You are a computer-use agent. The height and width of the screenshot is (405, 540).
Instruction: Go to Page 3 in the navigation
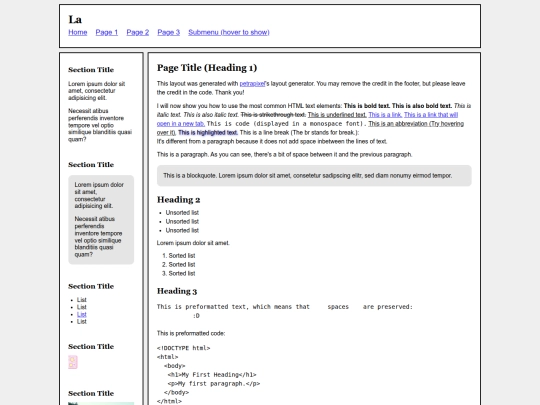[169, 32]
